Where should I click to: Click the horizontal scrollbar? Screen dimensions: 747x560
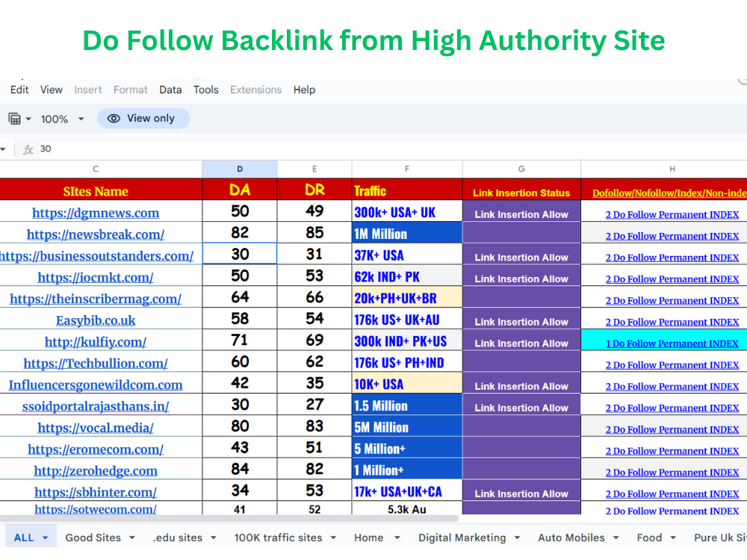tap(229, 518)
